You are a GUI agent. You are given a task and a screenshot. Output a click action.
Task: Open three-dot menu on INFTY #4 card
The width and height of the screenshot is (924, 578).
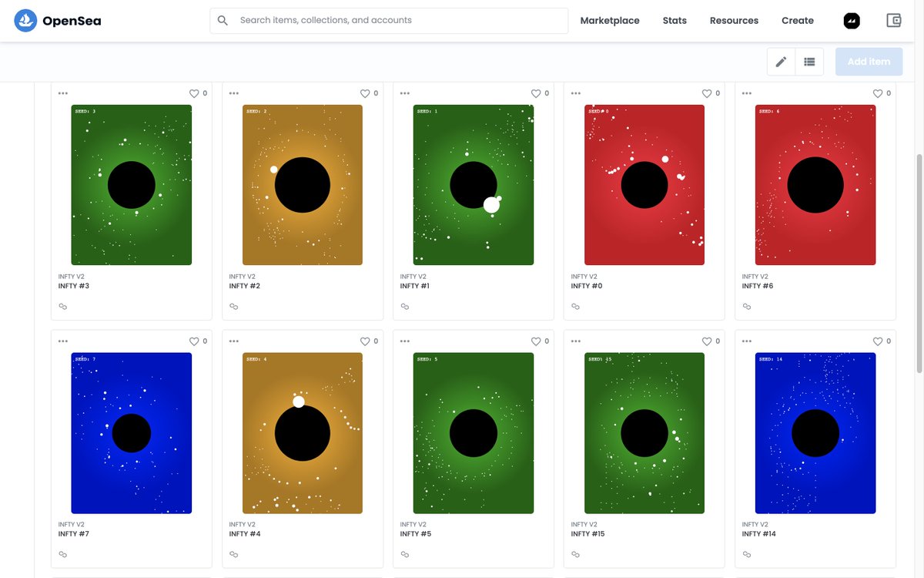click(x=234, y=341)
